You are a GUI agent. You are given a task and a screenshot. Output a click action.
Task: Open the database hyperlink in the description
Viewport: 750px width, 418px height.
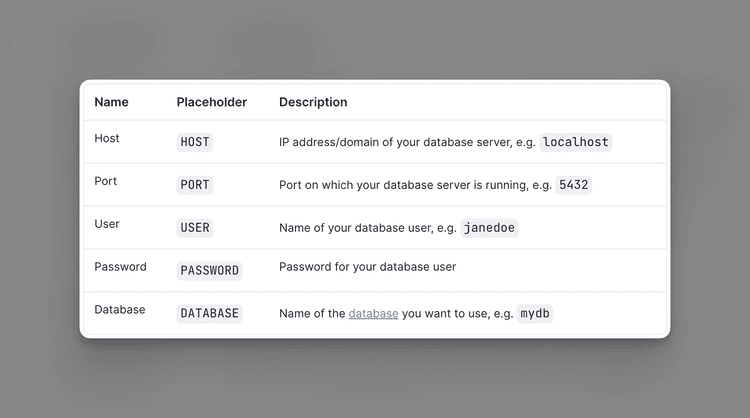(x=373, y=313)
